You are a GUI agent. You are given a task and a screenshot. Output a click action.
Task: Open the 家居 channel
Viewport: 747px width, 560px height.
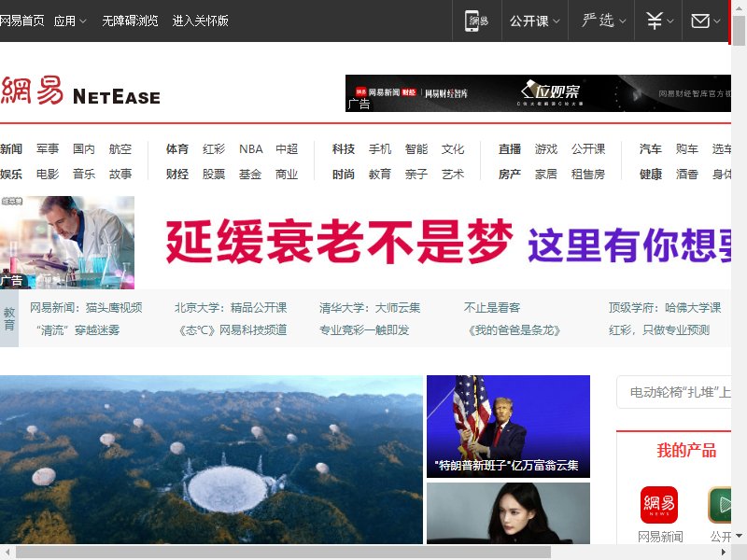click(546, 175)
